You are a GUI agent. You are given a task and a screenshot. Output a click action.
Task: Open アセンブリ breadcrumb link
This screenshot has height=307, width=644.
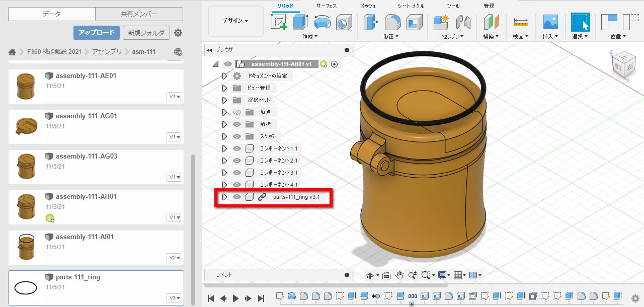[108, 52]
